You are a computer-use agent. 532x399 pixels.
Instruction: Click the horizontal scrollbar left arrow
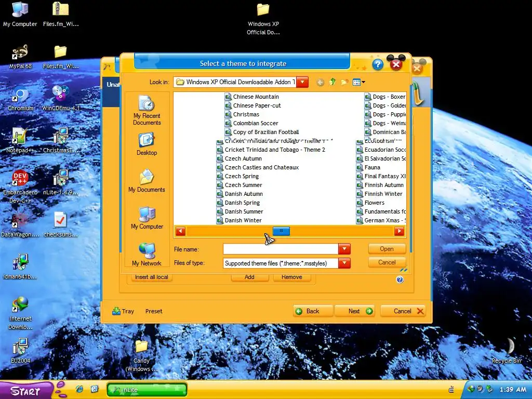click(180, 231)
